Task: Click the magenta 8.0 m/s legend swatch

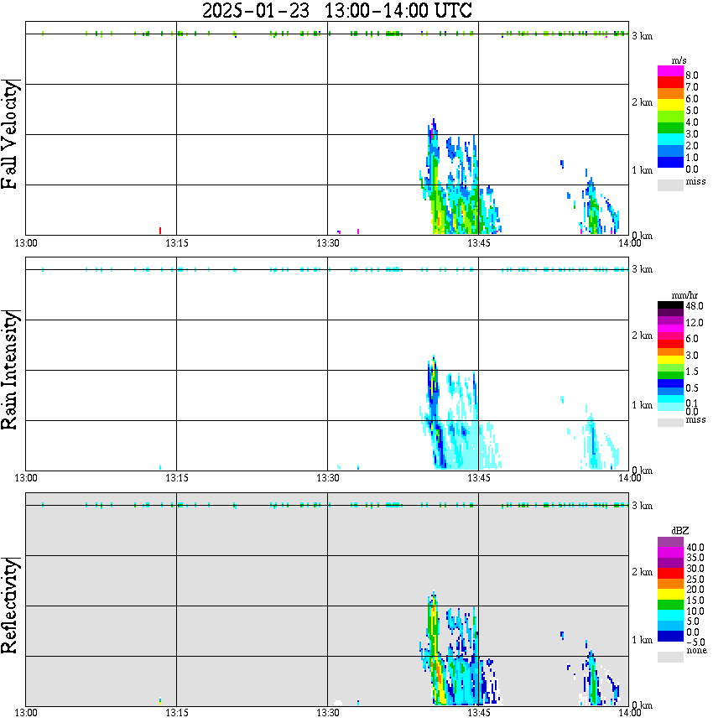Action: tap(670, 71)
